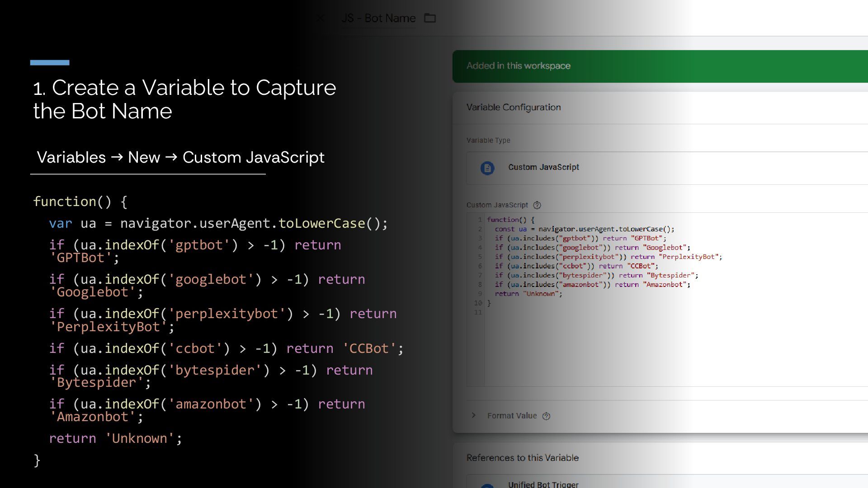The height and width of the screenshot is (488, 868).
Task: Open the Unified Bot Trigger reference
Action: [543, 484]
